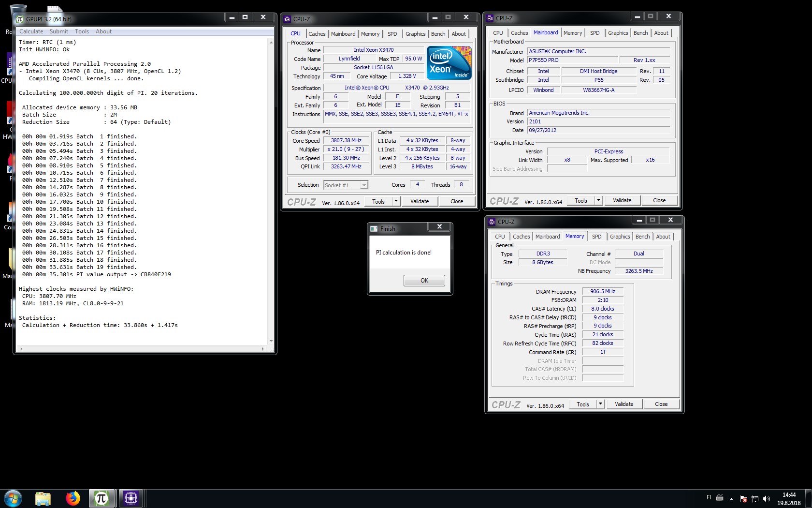Open Submit menu in GPUPI
Screen dimensions: 812x508
59,31
